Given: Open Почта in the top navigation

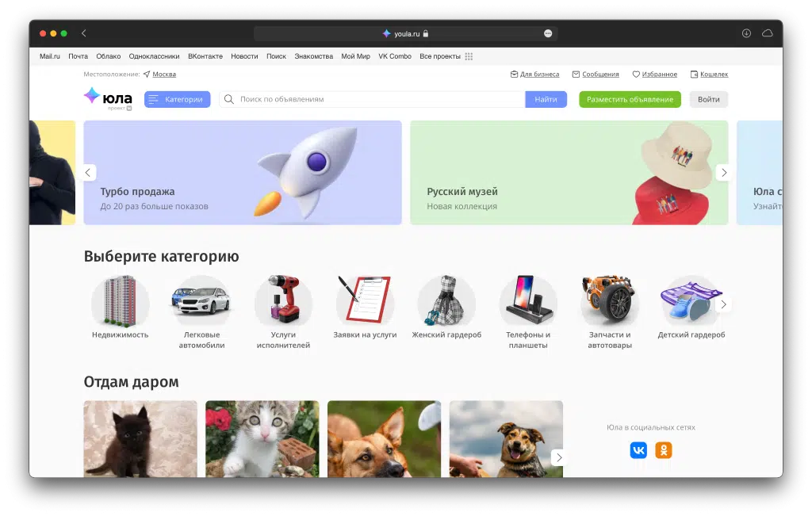Looking at the screenshot, I should 79,56.
